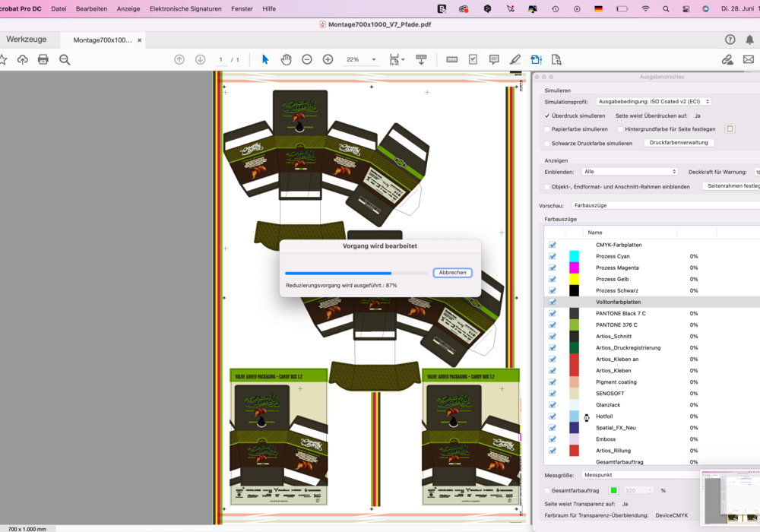This screenshot has height=532, width=760.
Task: Toggle the Gesamtfarbauftrag checkbox
Action: (547, 491)
